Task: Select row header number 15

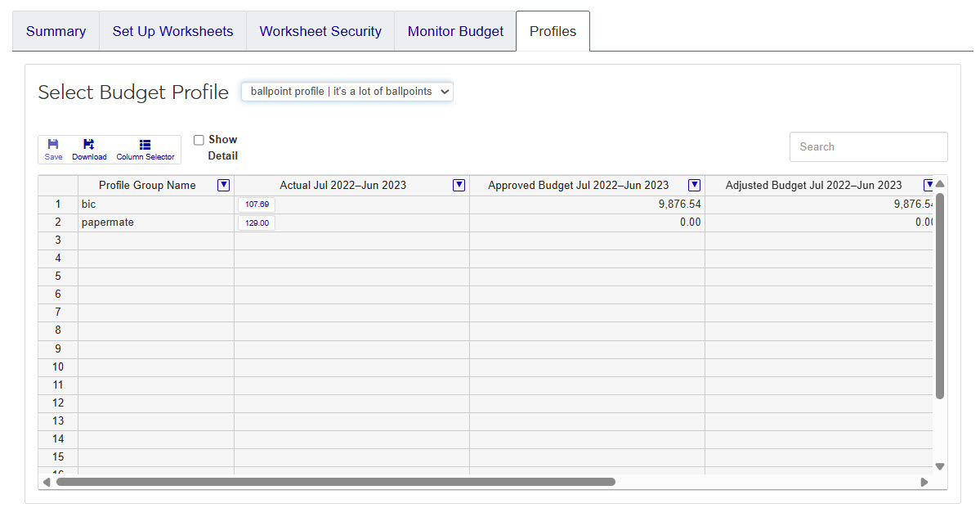Action: point(58,456)
